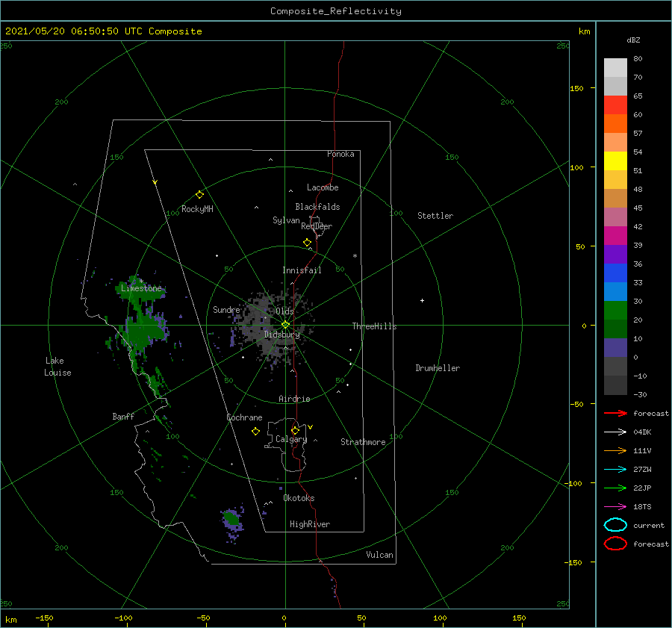
Task: Select the white 04DK arrow legend icon
Action: click(x=615, y=432)
